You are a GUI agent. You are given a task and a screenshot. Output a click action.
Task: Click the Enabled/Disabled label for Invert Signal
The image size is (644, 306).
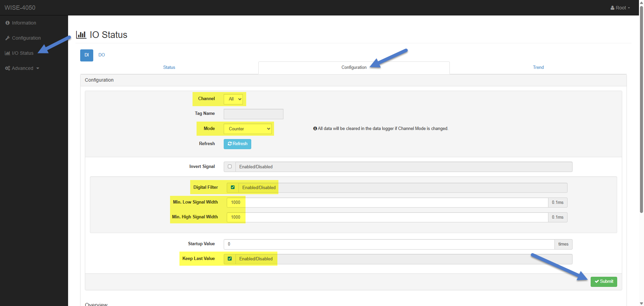[x=256, y=167]
